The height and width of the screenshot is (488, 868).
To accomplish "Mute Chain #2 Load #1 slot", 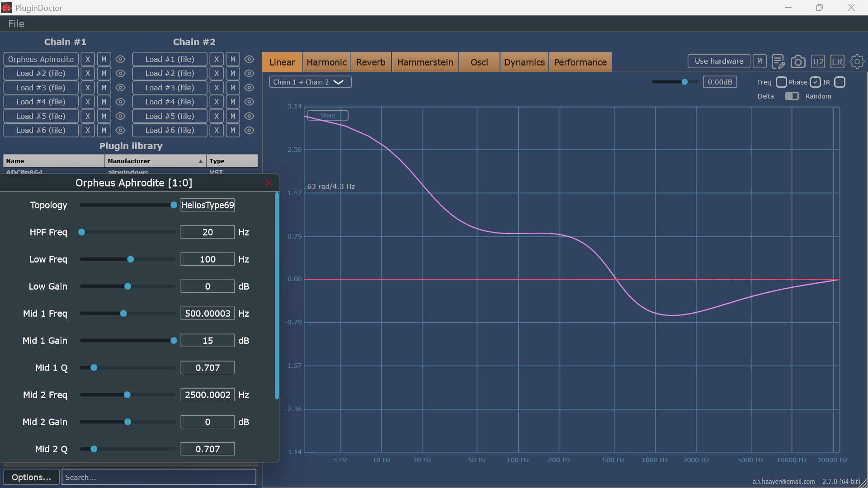I will tap(233, 59).
